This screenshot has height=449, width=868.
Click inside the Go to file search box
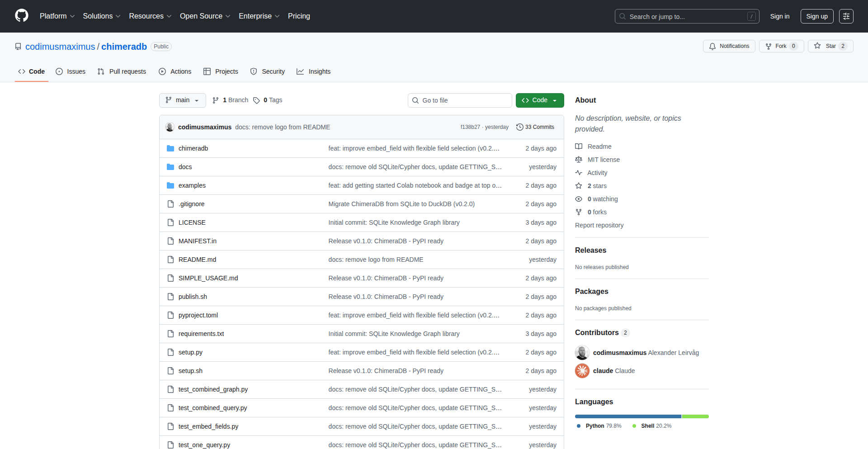point(459,100)
